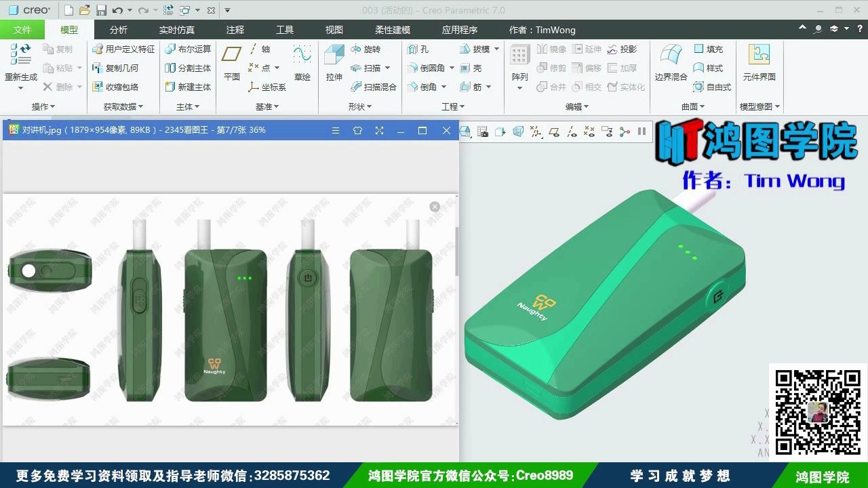868x488 pixels.
Task: Select the 旋转 (Revolve) tool
Action: coord(366,49)
